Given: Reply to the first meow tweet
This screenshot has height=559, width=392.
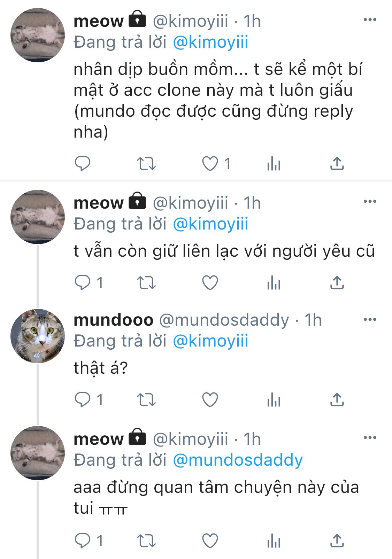Looking at the screenshot, I should (83, 163).
